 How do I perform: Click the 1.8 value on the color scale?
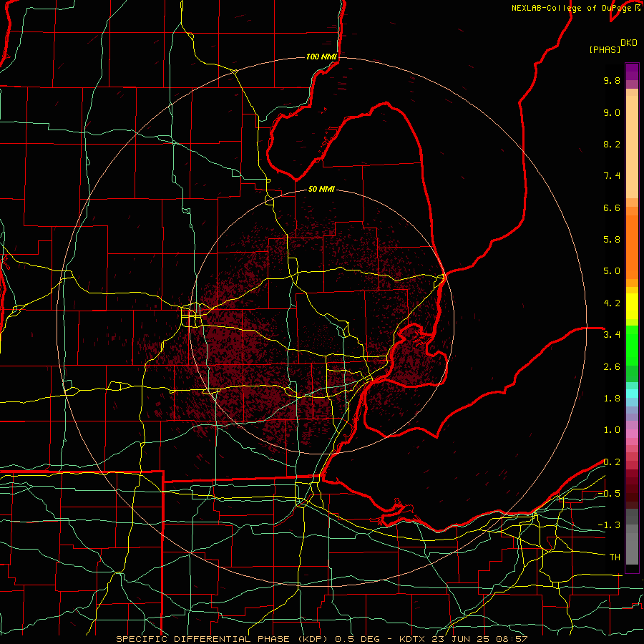point(612,399)
